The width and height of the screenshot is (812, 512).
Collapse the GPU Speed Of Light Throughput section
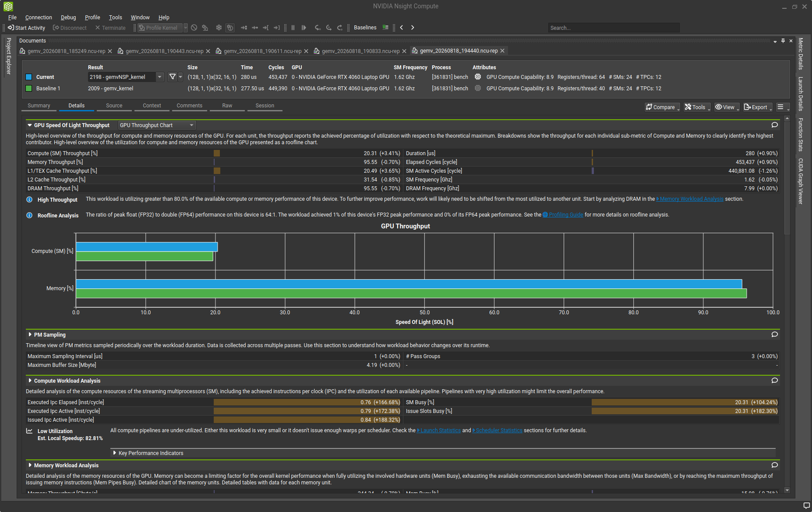click(x=29, y=125)
